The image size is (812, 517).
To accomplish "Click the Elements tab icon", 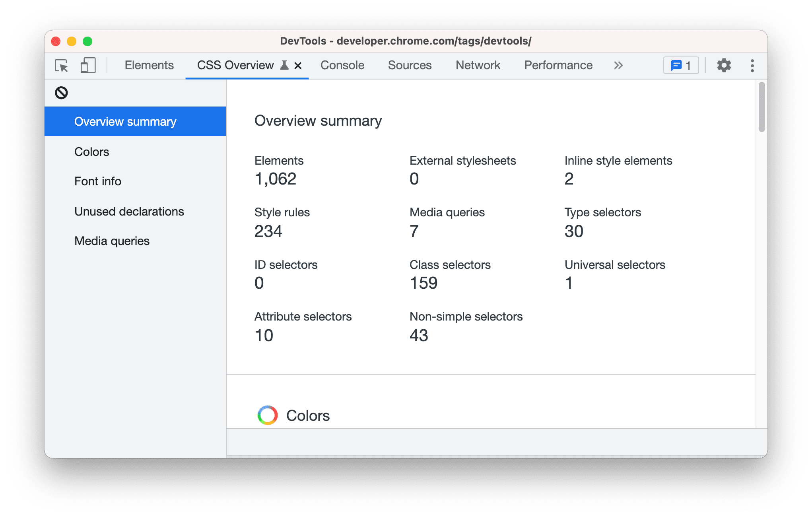I will [149, 66].
